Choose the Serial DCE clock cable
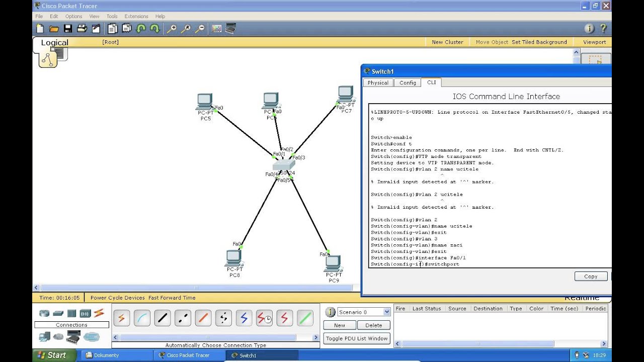Screen dimensions: 644x362 [265, 318]
